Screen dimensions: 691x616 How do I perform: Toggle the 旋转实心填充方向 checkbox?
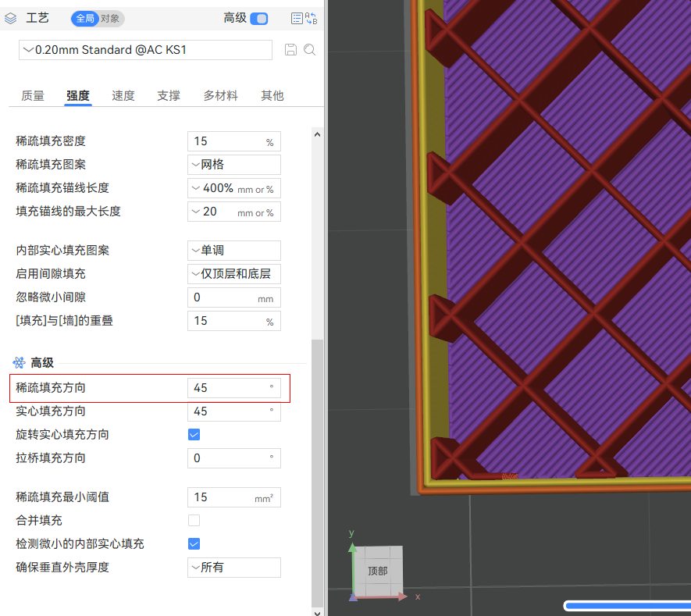[x=194, y=434]
